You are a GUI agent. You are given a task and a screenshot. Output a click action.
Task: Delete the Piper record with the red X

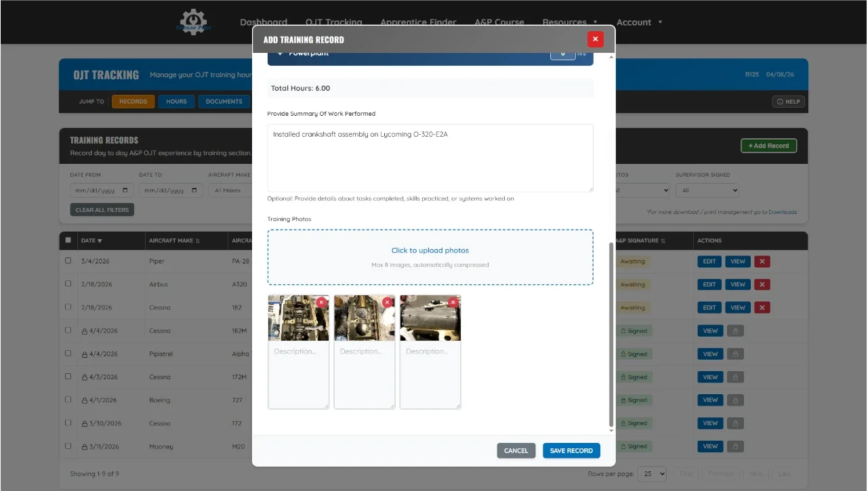(762, 261)
